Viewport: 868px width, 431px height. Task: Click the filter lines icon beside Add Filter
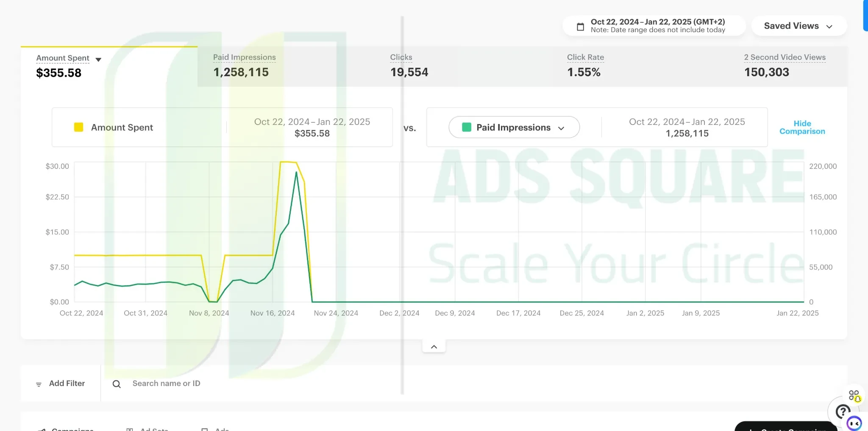click(x=39, y=384)
